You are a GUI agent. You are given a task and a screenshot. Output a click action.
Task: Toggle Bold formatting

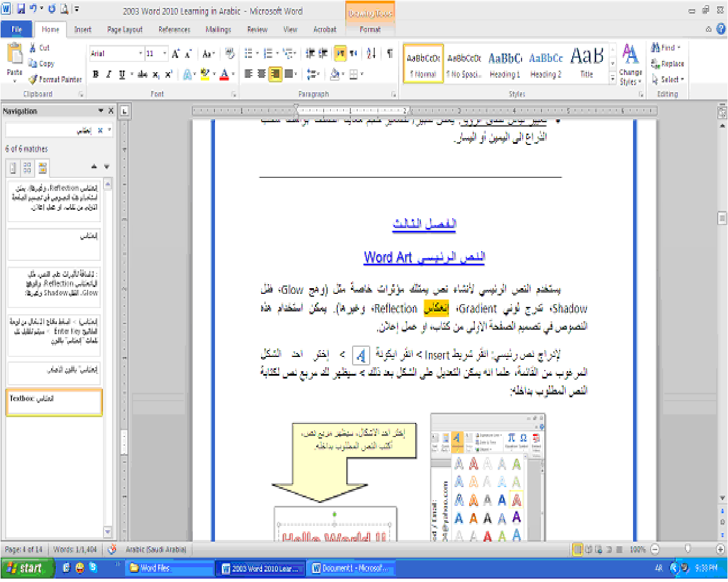pos(96,74)
